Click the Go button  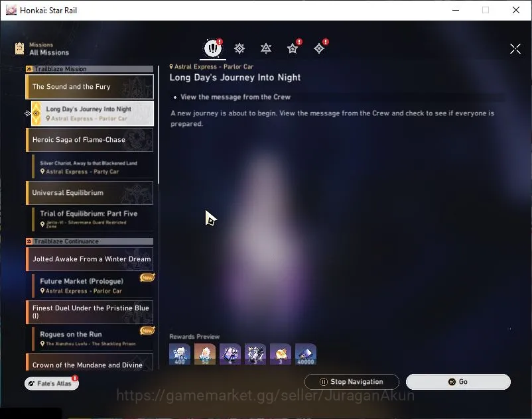pyautogui.click(x=458, y=382)
